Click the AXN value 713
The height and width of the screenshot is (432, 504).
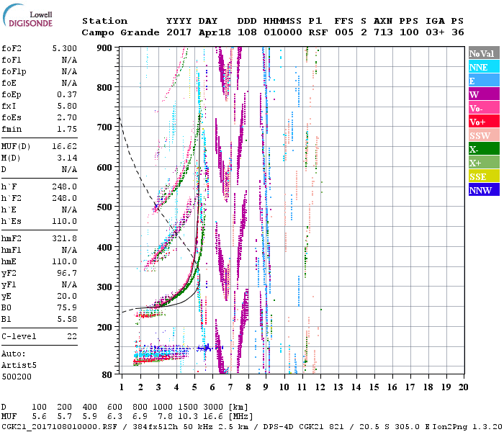[x=383, y=32]
